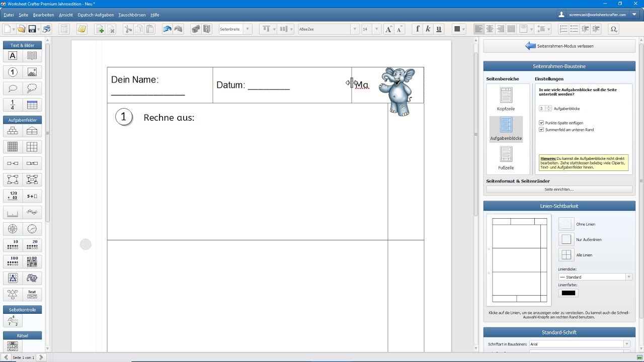This screenshot has height=362, width=644.
Task: Select 'Nur Außenlinien' line visibility option
Action: (x=567, y=239)
